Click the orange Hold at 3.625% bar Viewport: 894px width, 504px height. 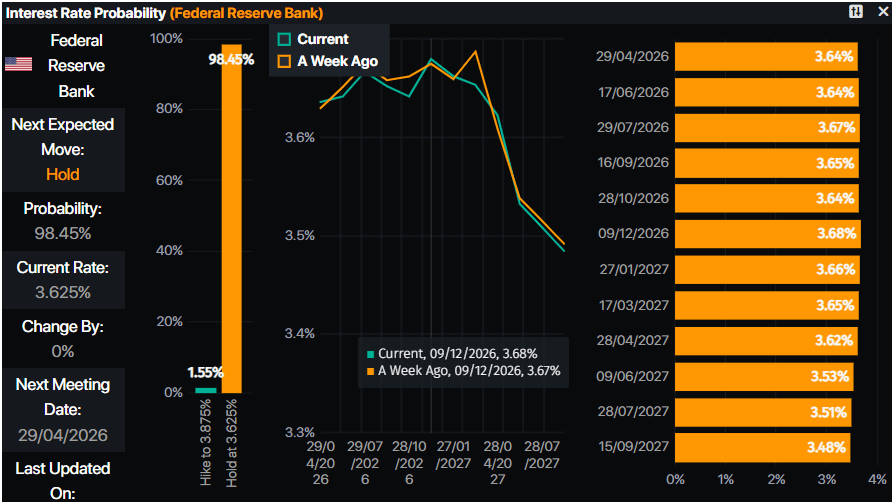[x=231, y=220]
